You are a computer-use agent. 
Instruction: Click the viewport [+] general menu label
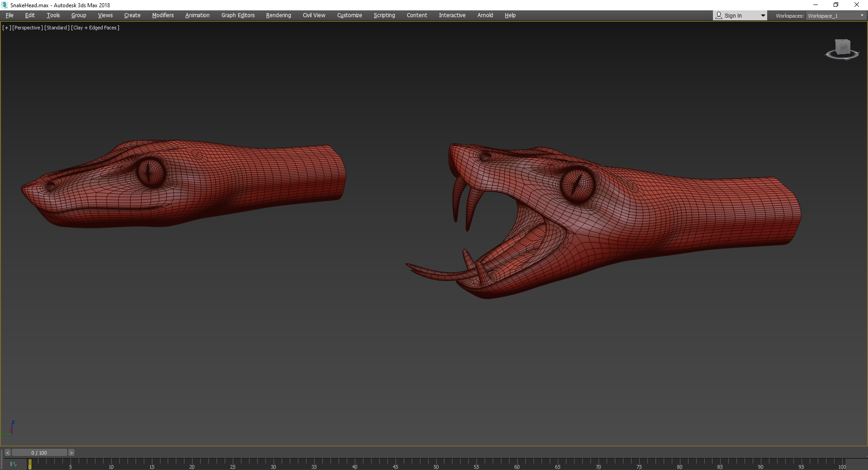click(x=7, y=28)
